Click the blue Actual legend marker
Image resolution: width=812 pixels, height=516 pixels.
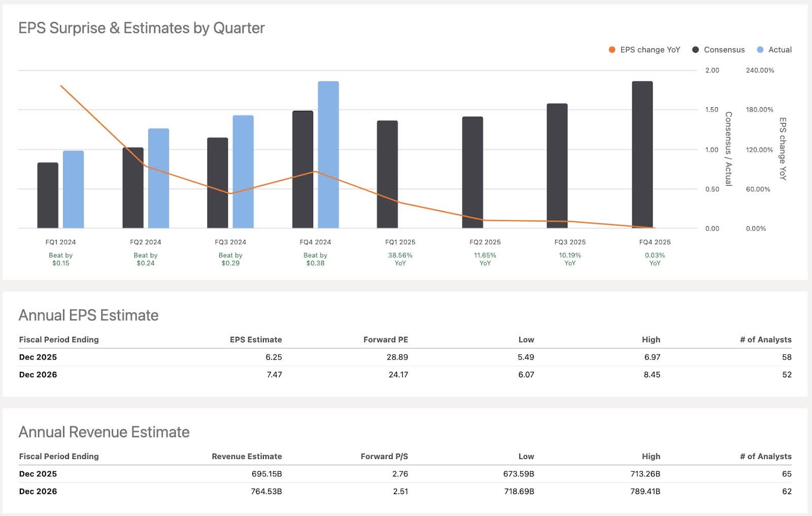760,50
